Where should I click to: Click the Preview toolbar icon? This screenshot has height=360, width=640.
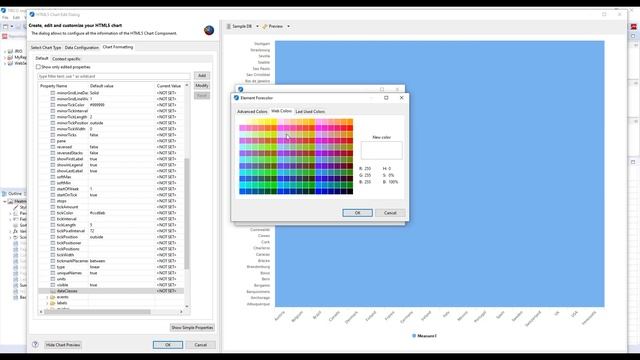(x=264, y=26)
